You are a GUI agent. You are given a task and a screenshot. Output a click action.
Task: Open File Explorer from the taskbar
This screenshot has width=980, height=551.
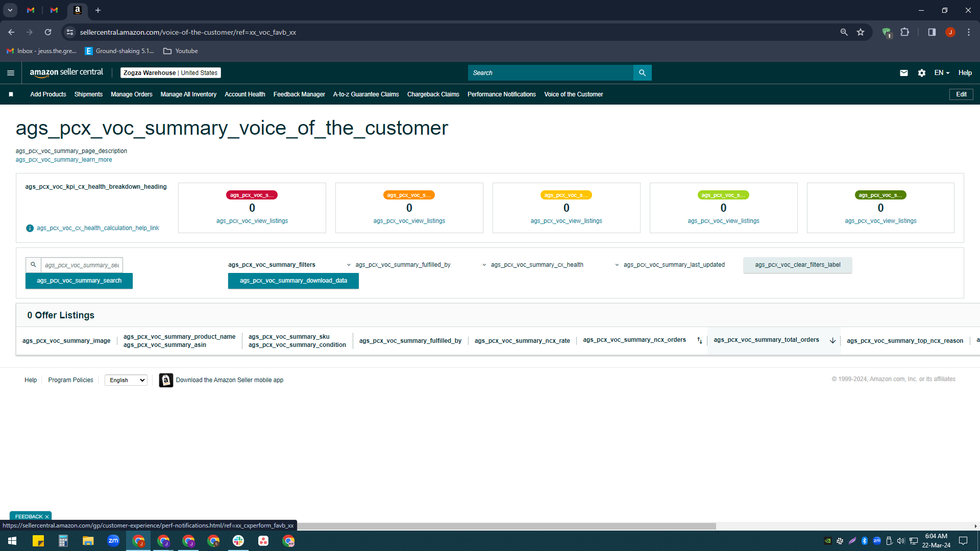click(88, 541)
